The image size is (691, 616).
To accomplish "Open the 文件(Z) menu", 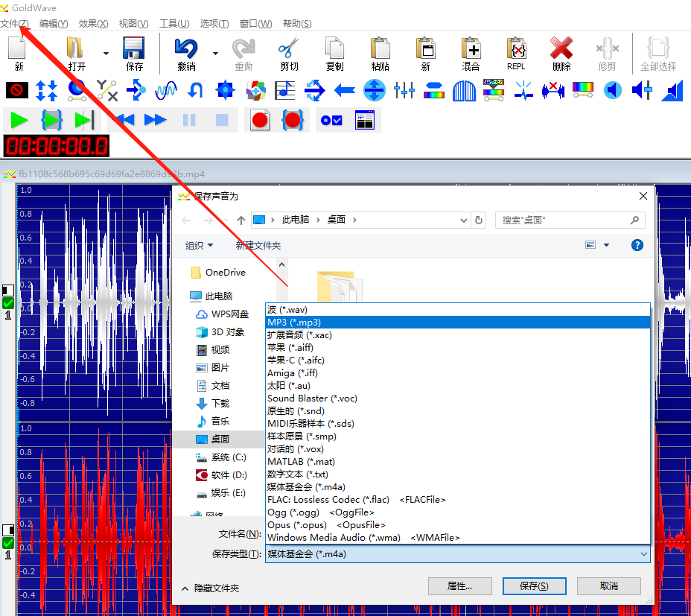I will pos(15,24).
